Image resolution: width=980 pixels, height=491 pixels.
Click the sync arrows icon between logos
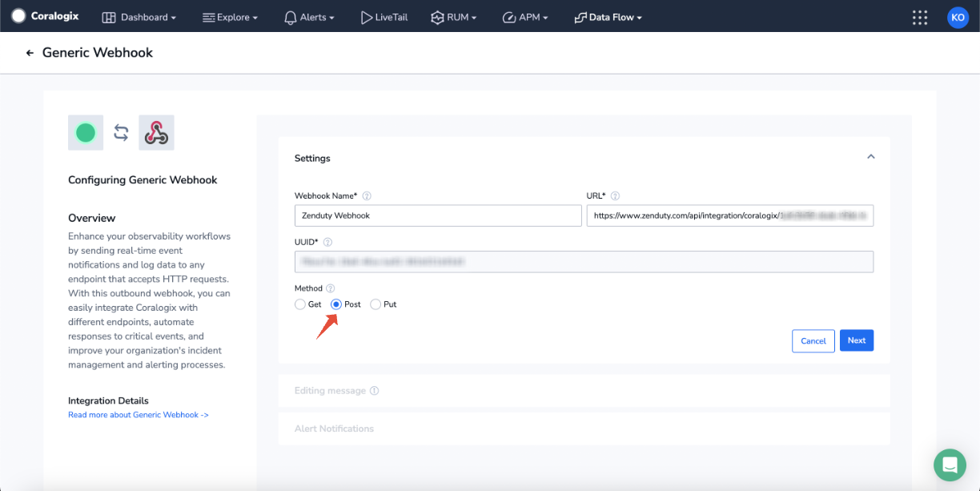121,133
